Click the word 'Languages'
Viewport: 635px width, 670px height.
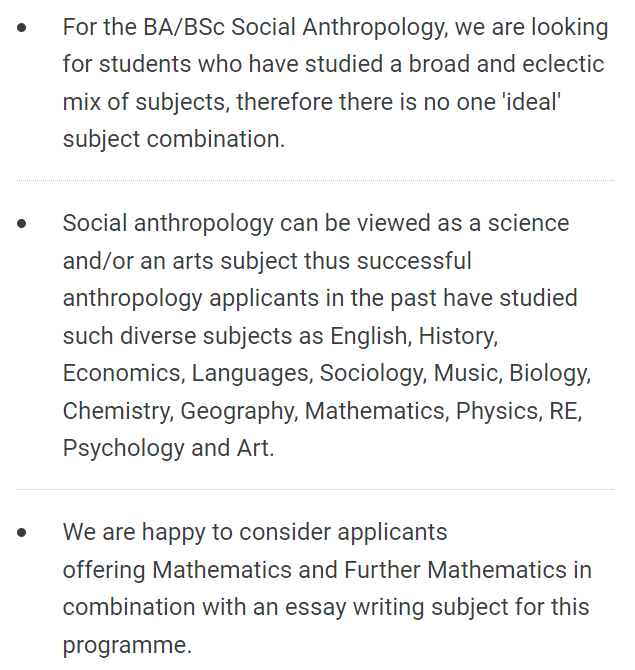(x=250, y=373)
